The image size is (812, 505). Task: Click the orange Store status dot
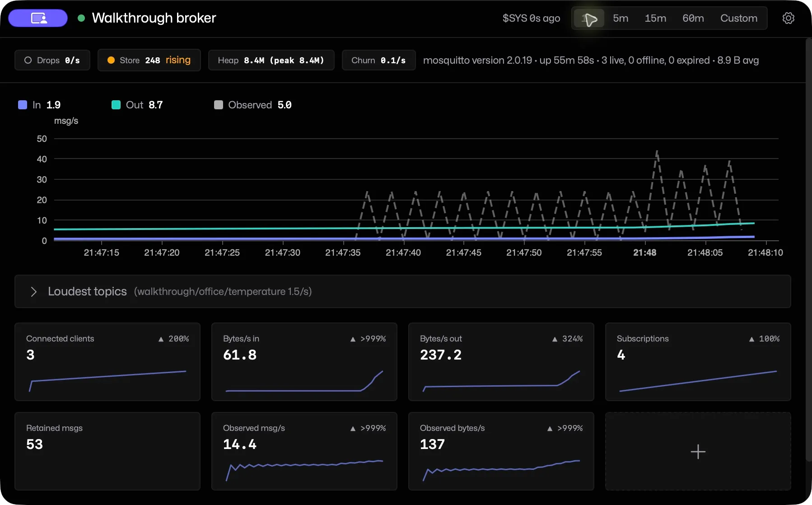point(111,60)
